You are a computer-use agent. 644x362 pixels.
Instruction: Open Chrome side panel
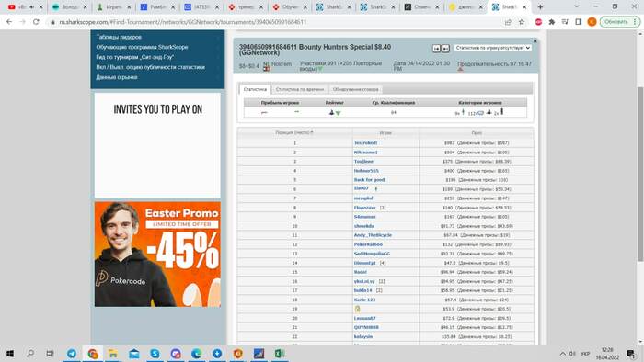[579, 22]
